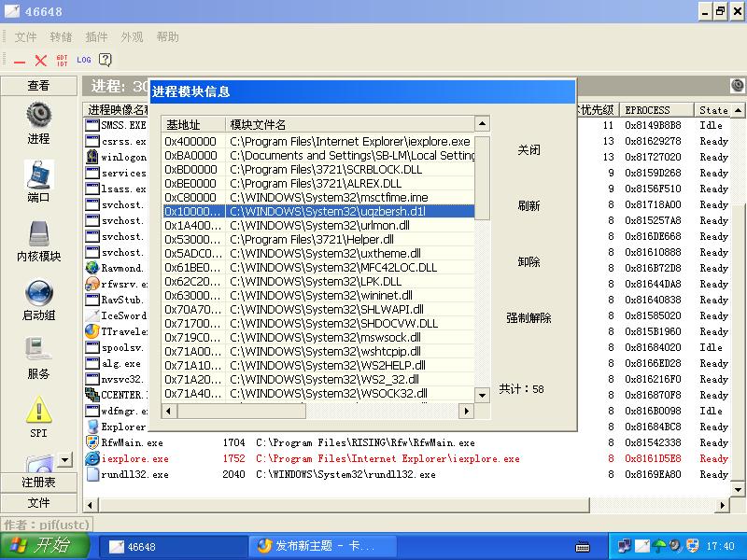
Task: Click process list scroll down arrow
Action: pyautogui.click(x=738, y=488)
